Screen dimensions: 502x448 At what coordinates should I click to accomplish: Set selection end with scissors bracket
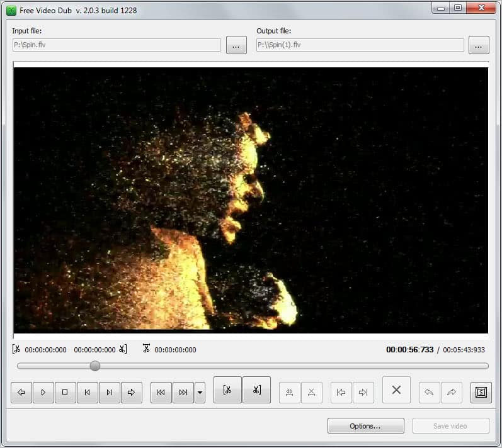[x=257, y=390]
